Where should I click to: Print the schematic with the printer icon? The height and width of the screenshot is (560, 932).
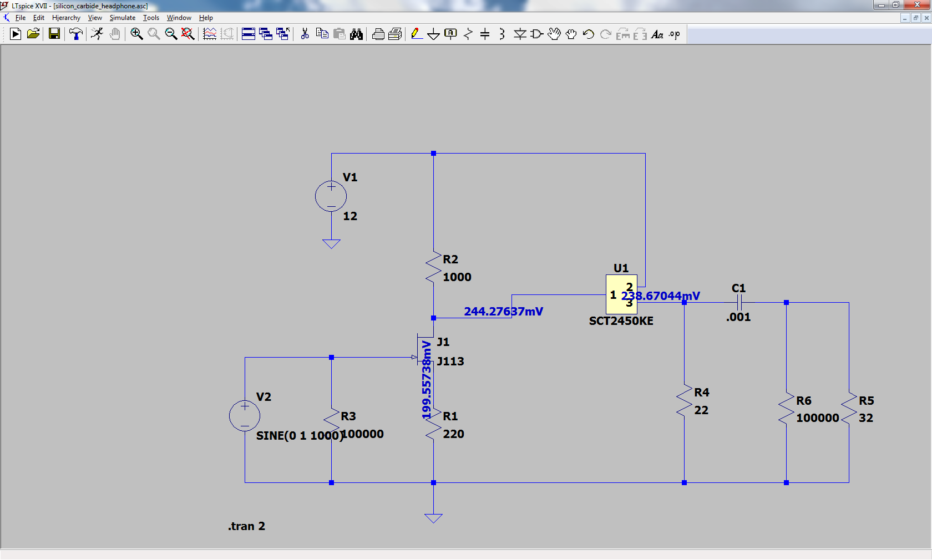click(x=395, y=34)
